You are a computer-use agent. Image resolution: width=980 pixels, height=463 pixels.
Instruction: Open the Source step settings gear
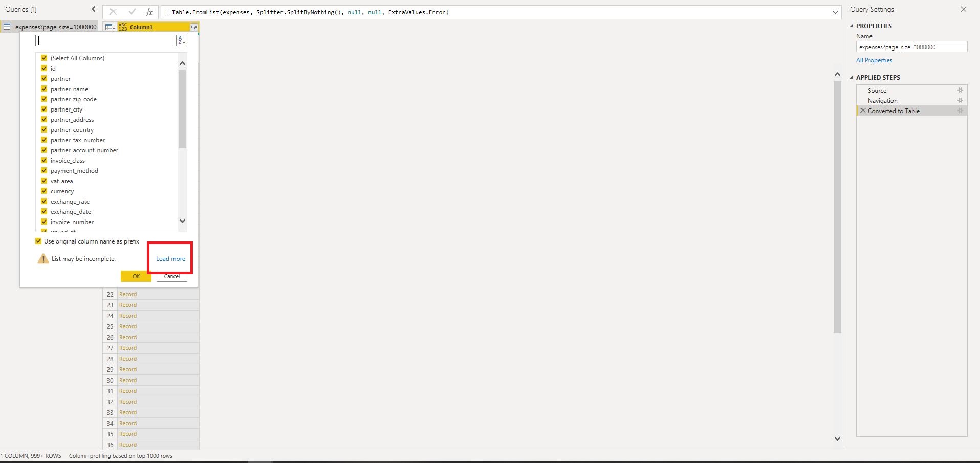pos(960,90)
